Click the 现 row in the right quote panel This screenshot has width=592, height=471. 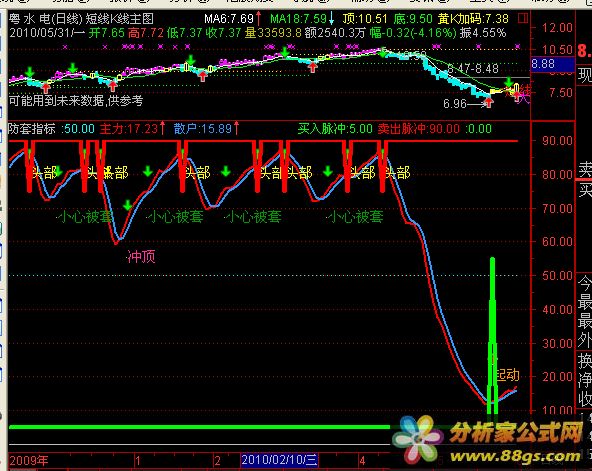[x=584, y=75]
